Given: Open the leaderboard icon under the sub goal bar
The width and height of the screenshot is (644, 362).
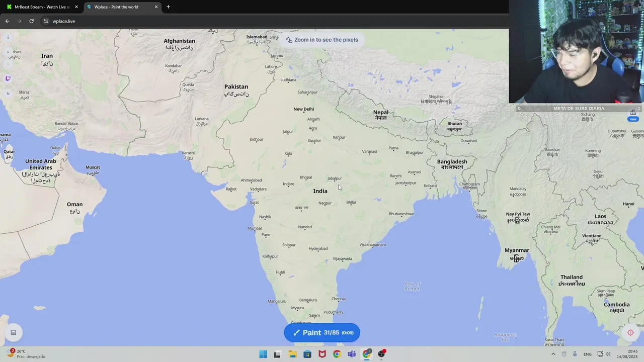Looking at the screenshot, I should pos(633,112).
